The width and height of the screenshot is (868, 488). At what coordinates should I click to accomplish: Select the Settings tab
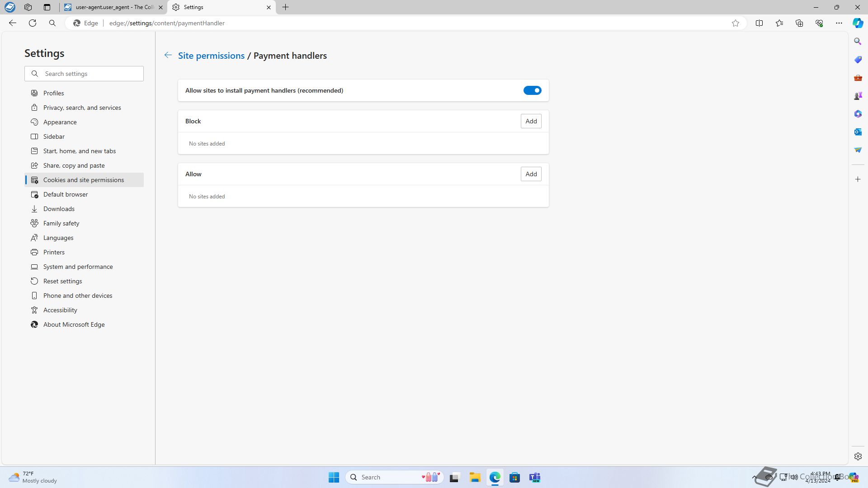pos(221,7)
